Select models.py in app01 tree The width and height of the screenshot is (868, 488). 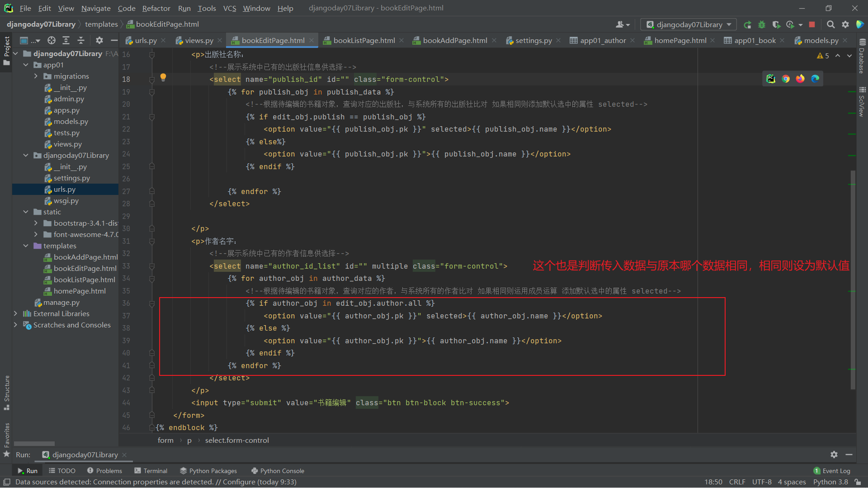click(71, 122)
